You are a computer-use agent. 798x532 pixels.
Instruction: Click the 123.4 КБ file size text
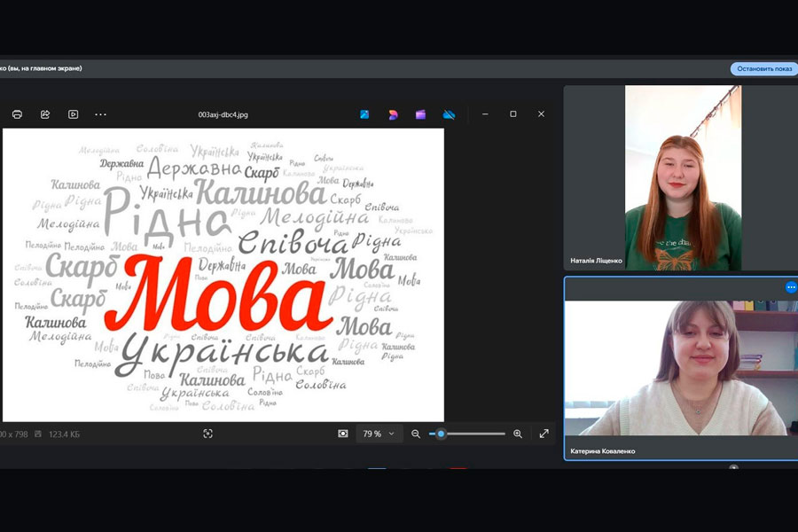pyautogui.click(x=64, y=434)
